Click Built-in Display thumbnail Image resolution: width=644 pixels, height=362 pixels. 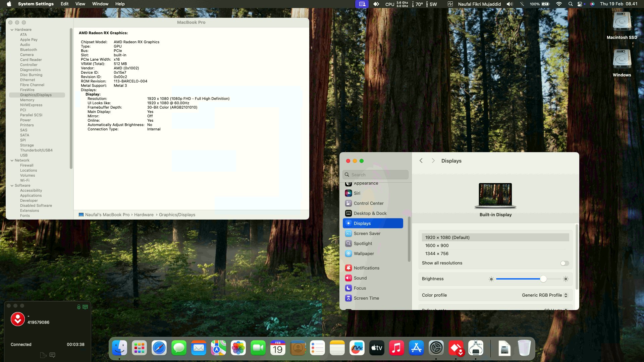[x=495, y=195]
